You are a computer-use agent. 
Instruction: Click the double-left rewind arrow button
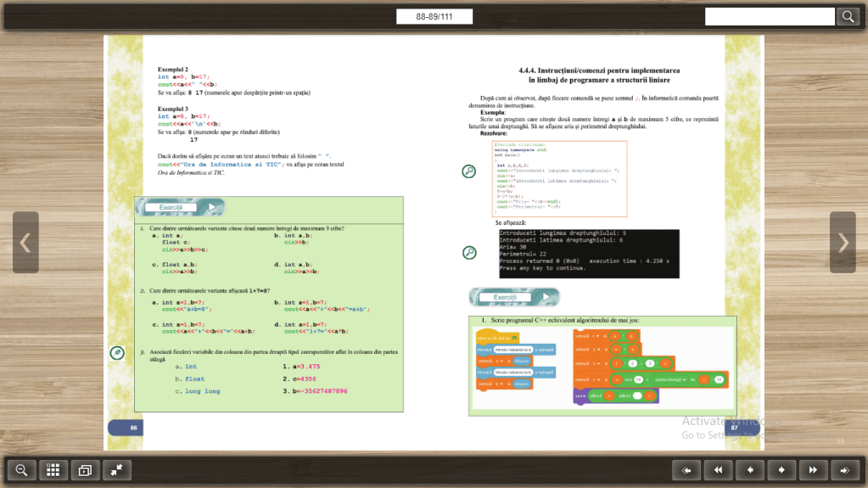click(718, 469)
